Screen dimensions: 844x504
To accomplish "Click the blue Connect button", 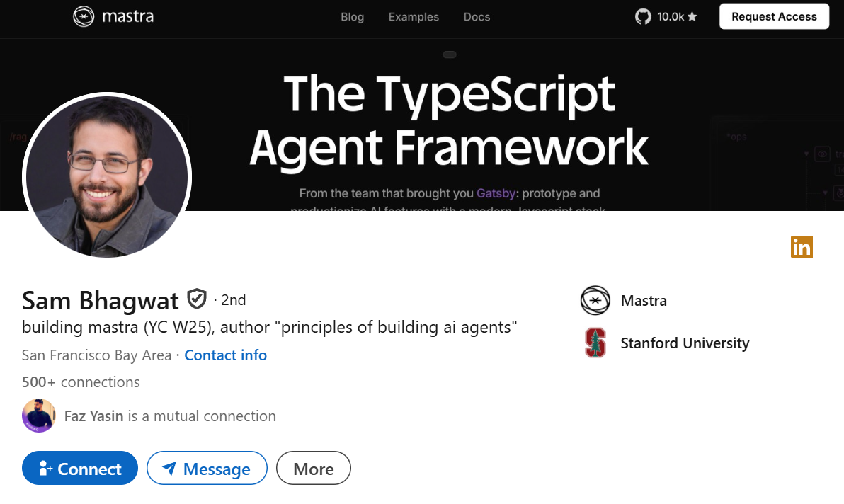I will click(80, 469).
